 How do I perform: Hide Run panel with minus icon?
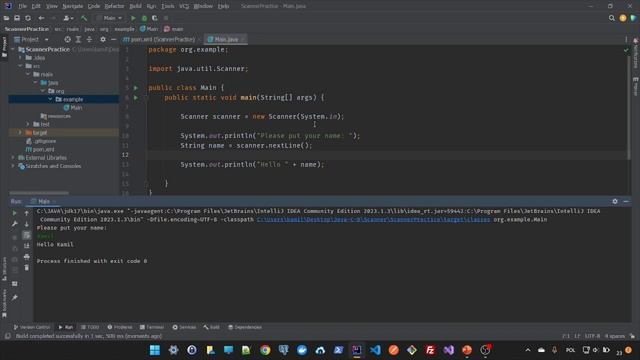(x=626, y=201)
